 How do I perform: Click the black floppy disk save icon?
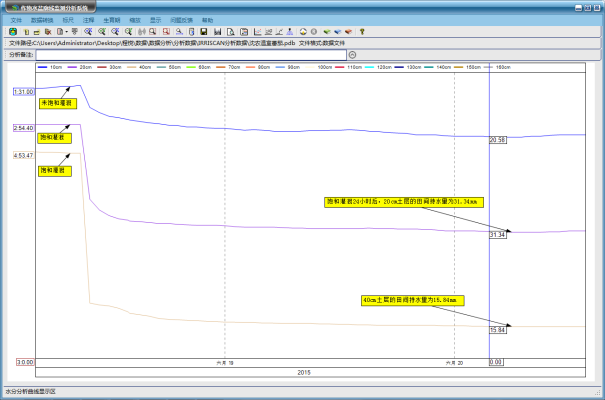pos(204,32)
